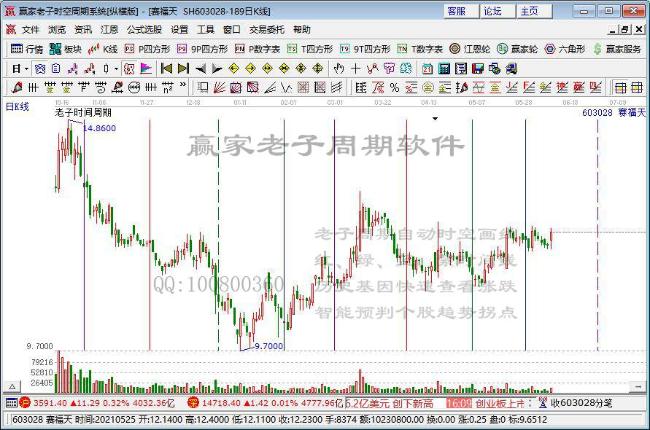The height and width of the screenshot is (430, 650).
Task: Open the 赢家轮 wheel tool
Action: coord(518,49)
